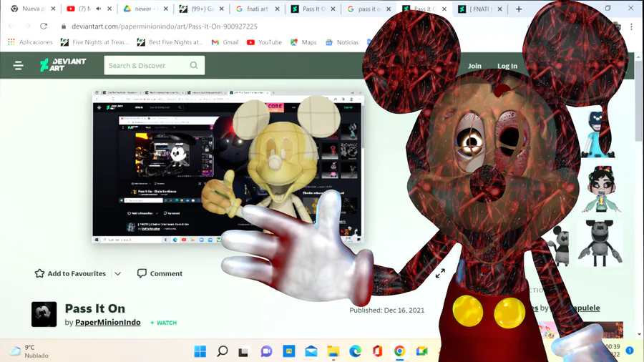This screenshot has height=362, width=644.
Task: Open Microsoft Edge from taskbar
Action: pos(355,351)
